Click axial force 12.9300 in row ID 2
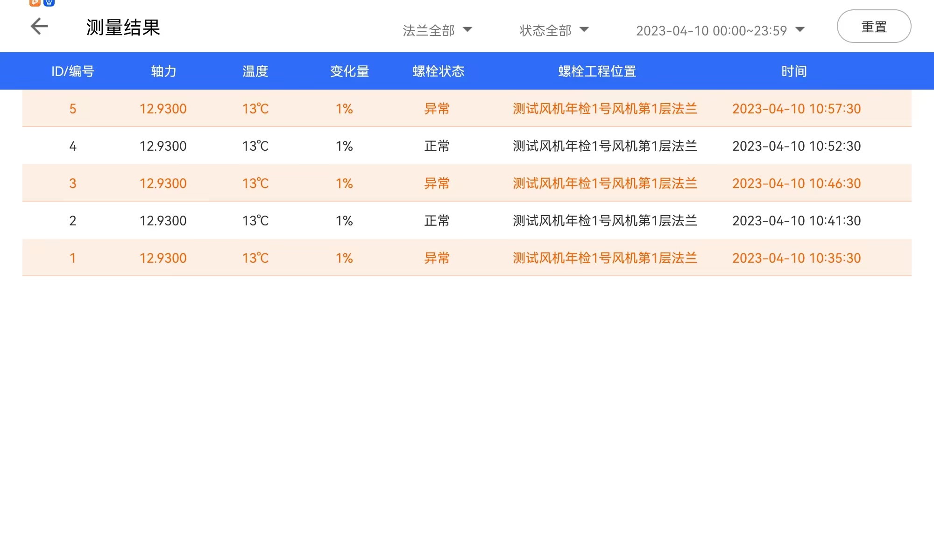The width and height of the screenshot is (934, 560). 163,221
